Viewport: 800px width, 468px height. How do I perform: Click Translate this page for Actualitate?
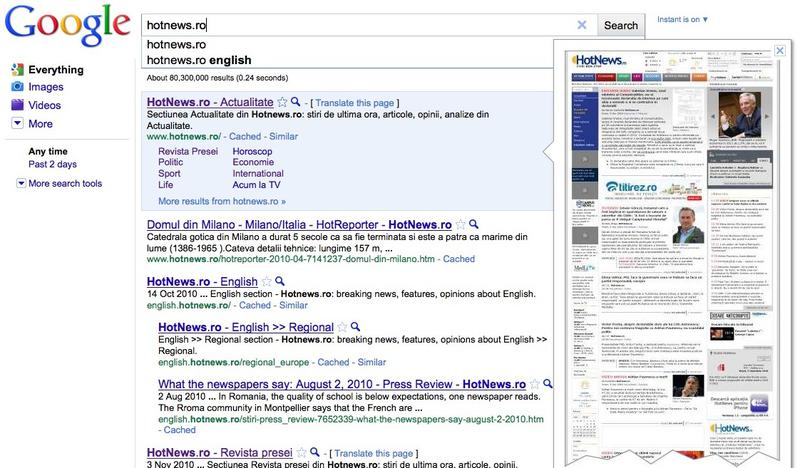coord(355,103)
